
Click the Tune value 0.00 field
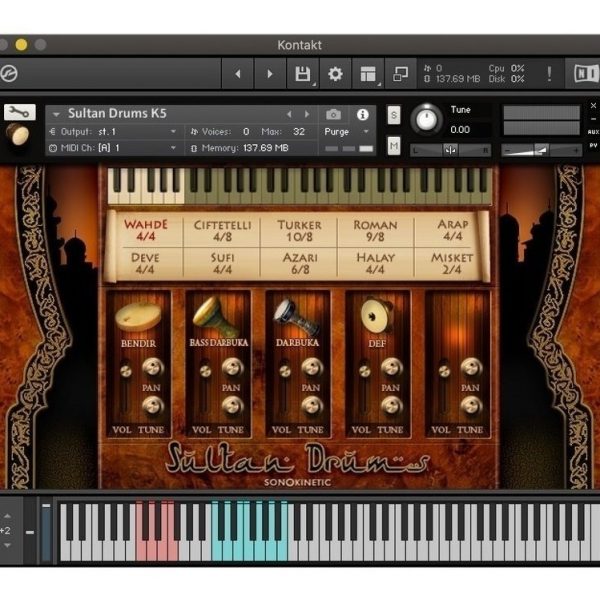tap(460, 130)
